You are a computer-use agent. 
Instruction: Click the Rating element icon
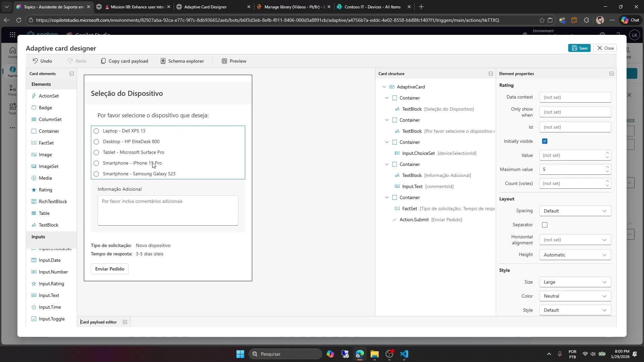[34, 190]
